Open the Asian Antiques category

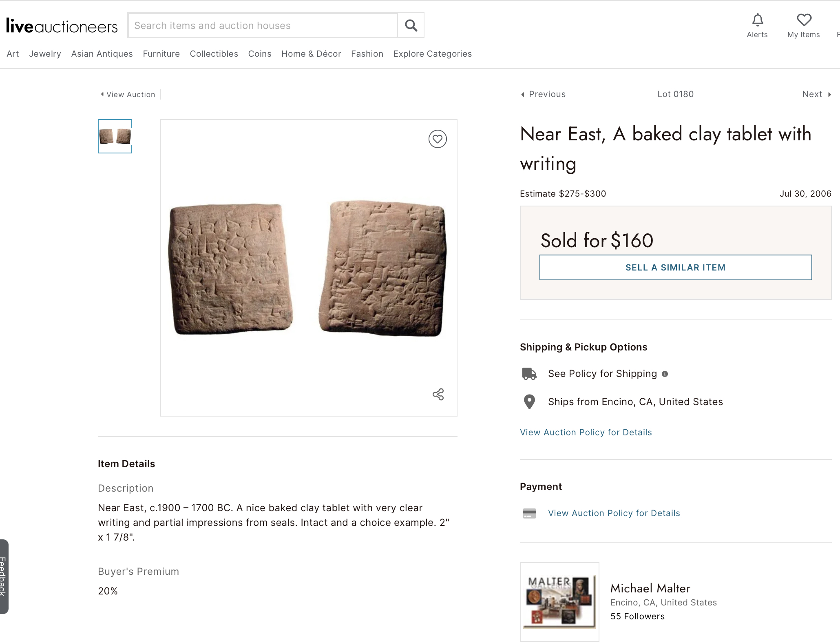pyautogui.click(x=102, y=54)
